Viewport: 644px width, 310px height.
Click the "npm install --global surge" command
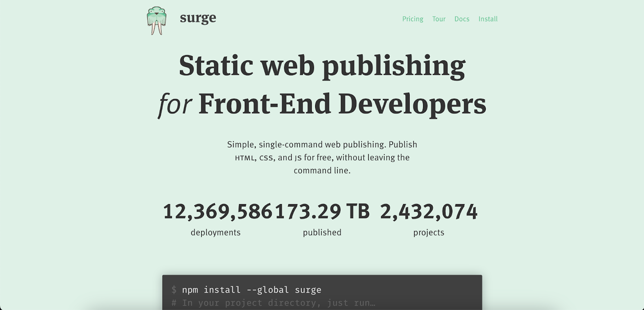click(x=251, y=290)
